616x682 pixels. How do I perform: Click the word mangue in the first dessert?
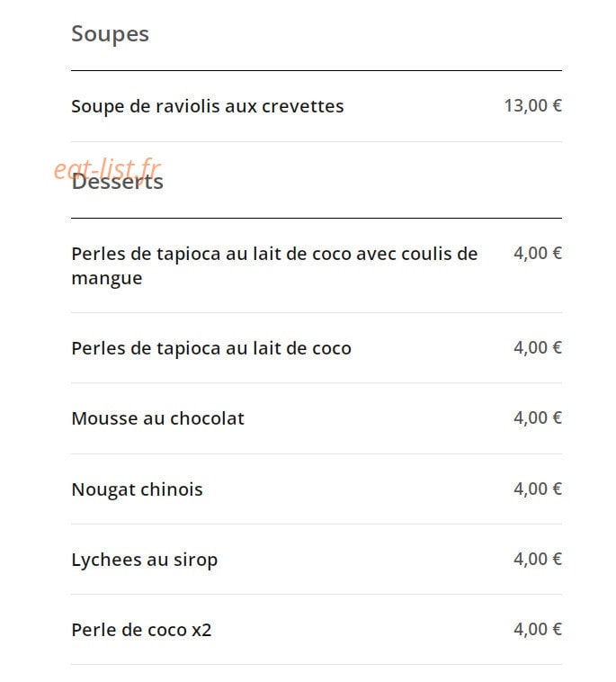point(107,278)
